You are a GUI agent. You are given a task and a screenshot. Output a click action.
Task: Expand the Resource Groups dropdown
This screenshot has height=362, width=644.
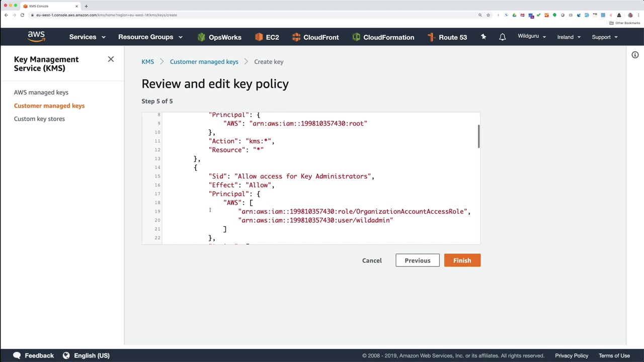(x=150, y=37)
